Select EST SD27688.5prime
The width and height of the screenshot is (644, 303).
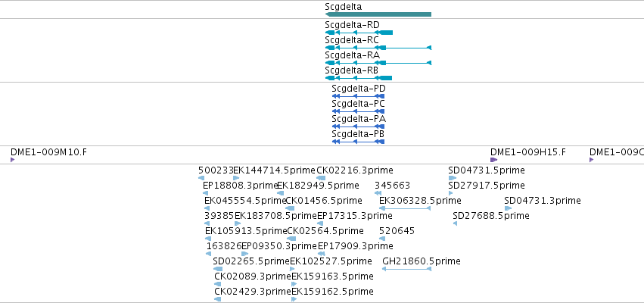pyautogui.click(x=455, y=223)
